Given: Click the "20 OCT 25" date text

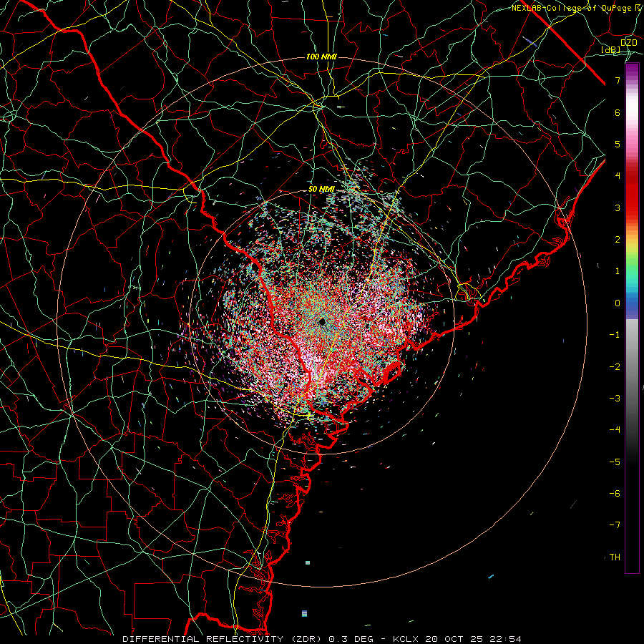Looking at the screenshot, I should click(x=456, y=639).
